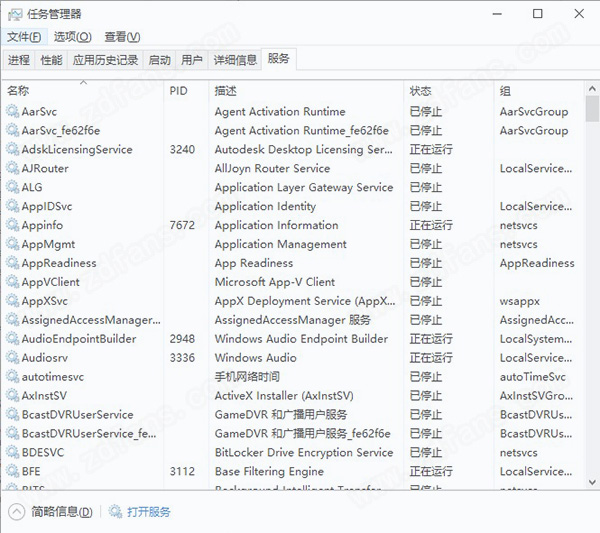Open the 选项(O) menu
The height and width of the screenshot is (533, 600).
click(x=73, y=37)
